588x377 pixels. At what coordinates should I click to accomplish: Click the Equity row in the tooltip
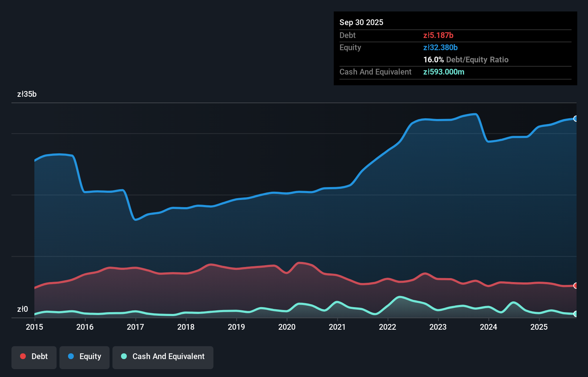[350, 47]
